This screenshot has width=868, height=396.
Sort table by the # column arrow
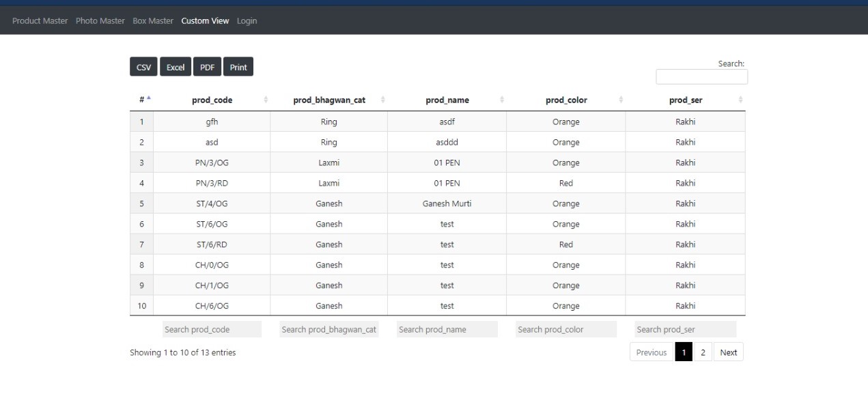(x=148, y=100)
